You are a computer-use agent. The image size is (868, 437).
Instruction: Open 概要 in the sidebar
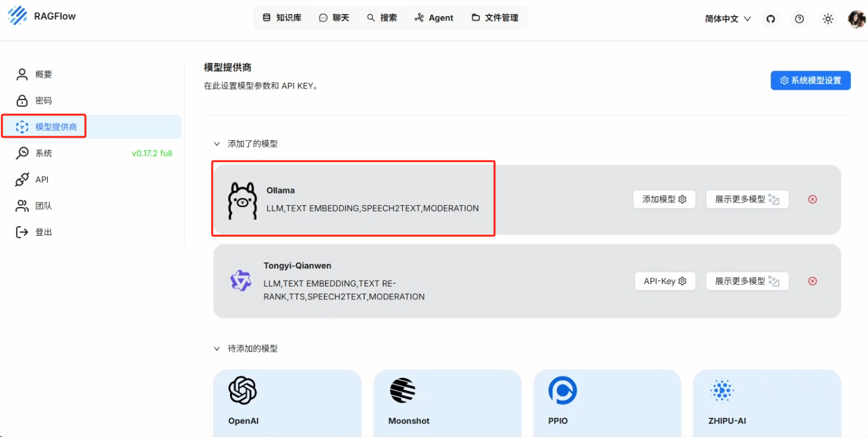91,75
